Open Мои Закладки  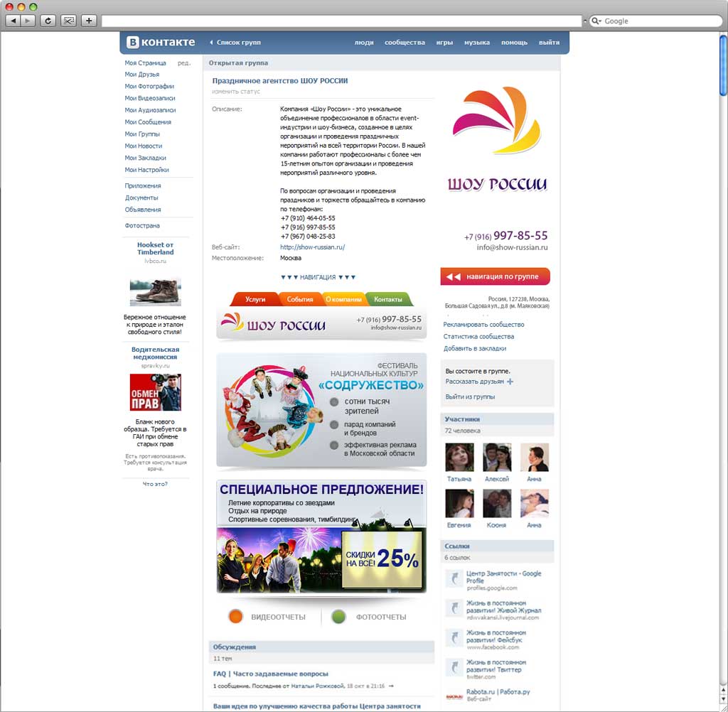click(x=145, y=158)
